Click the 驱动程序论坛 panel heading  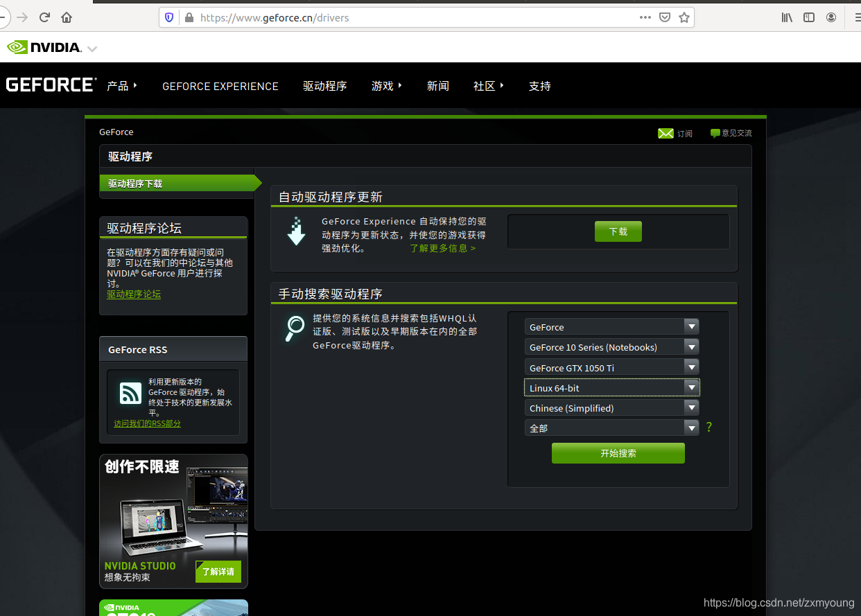pyautogui.click(x=144, y=228)
